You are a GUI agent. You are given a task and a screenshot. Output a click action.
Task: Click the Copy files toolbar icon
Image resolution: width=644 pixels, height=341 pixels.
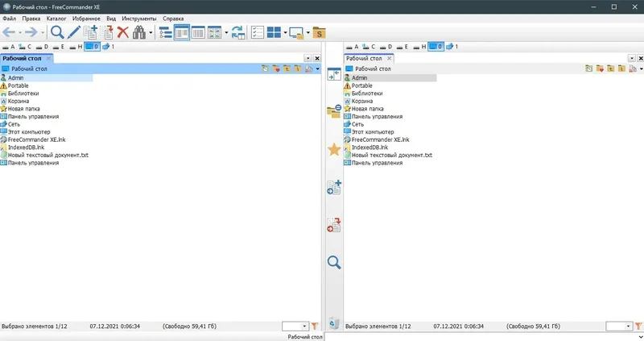90,32
